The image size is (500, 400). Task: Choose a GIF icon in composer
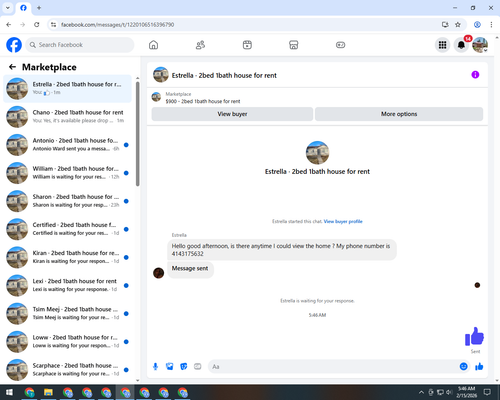click(198, 367)
